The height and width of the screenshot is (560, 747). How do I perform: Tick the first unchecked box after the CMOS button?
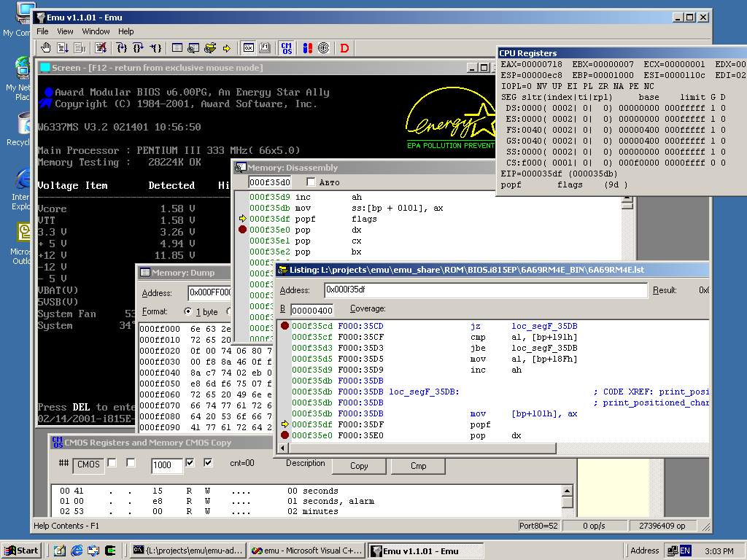(112, 462)
